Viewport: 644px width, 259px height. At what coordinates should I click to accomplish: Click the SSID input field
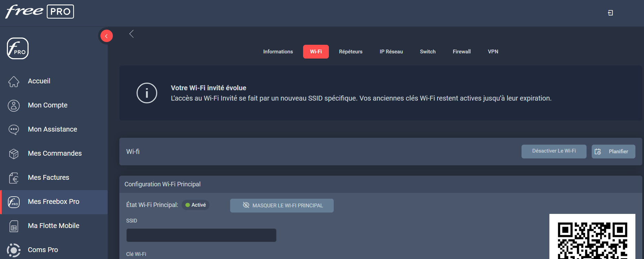point(201,235)
